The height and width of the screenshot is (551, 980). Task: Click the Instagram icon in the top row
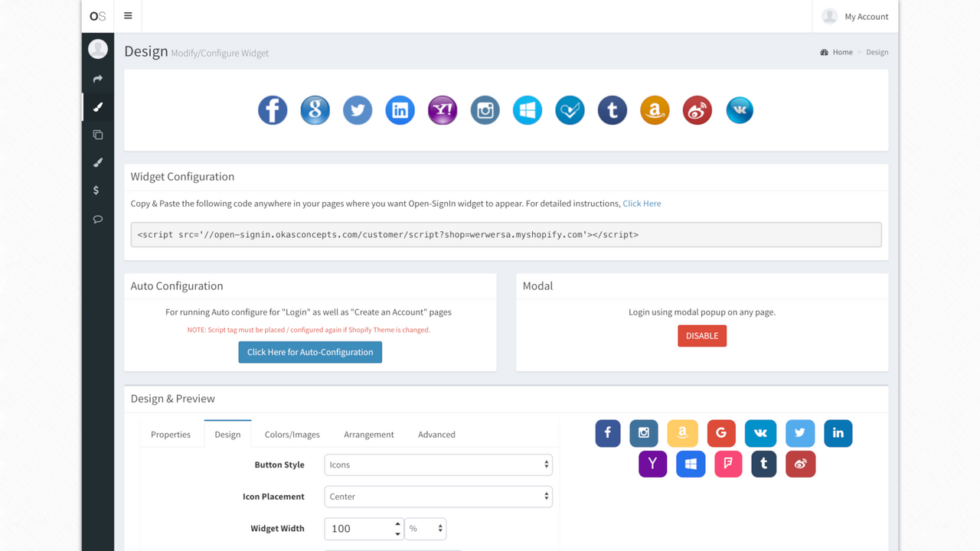tap(485, 110)
